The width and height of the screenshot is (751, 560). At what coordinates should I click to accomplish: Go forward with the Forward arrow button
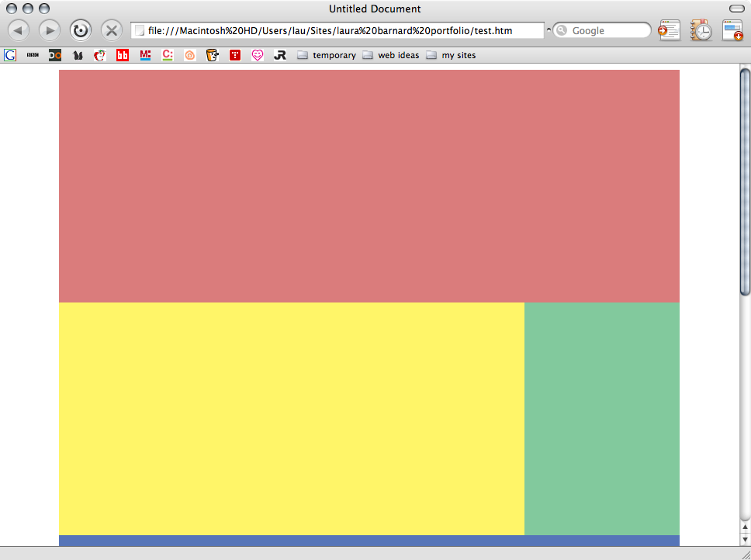[x=50, y=30]
